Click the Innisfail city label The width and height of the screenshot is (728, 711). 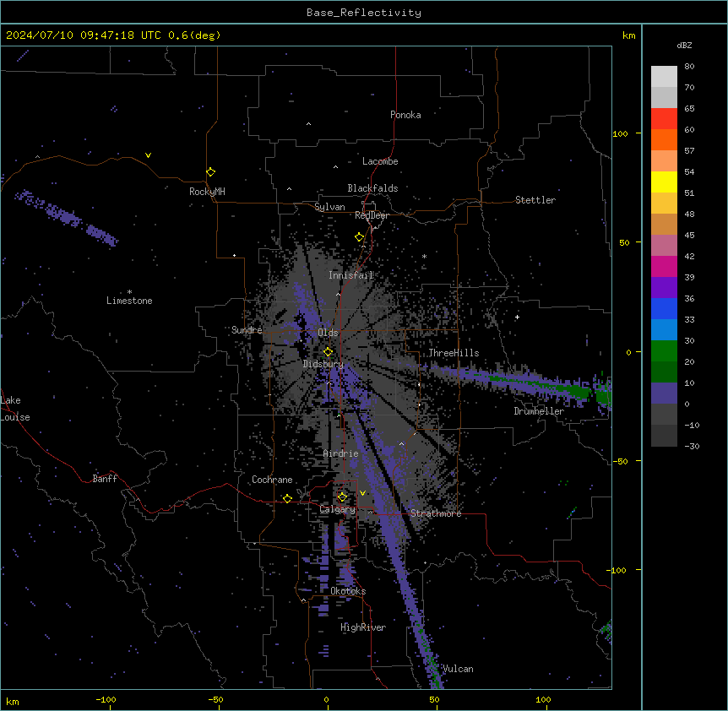[x=351, y=275]
